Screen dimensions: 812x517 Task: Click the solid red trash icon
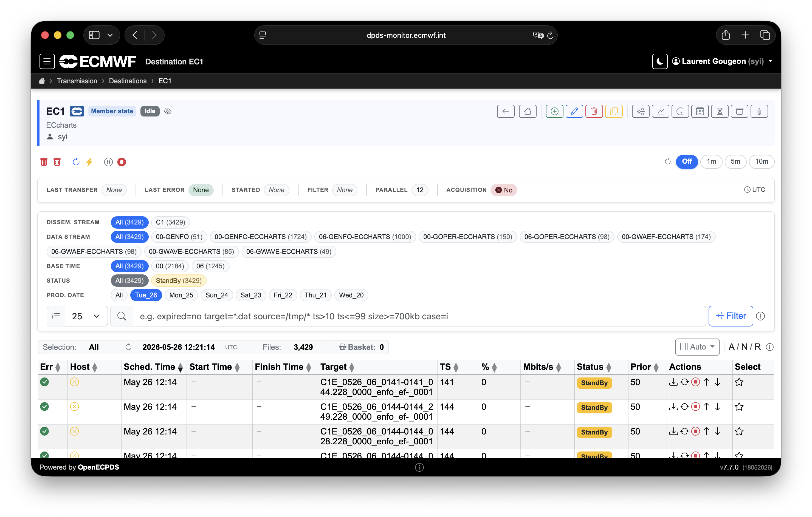tap(44, 162)
